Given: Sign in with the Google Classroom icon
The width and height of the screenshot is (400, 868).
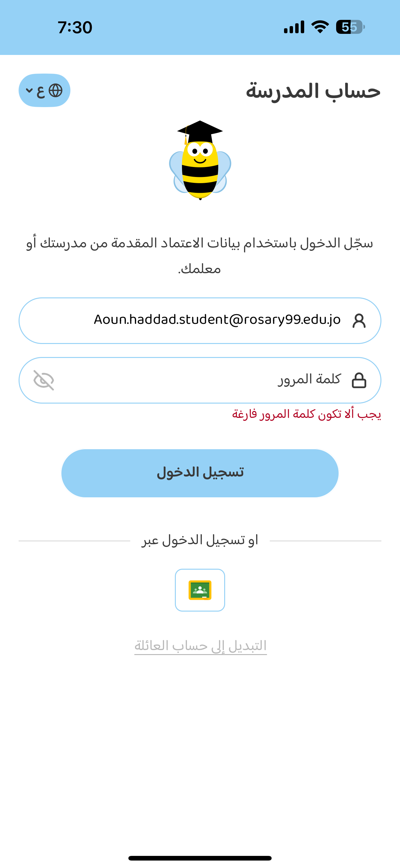Looking at the screenshot, I should (200, 590).
